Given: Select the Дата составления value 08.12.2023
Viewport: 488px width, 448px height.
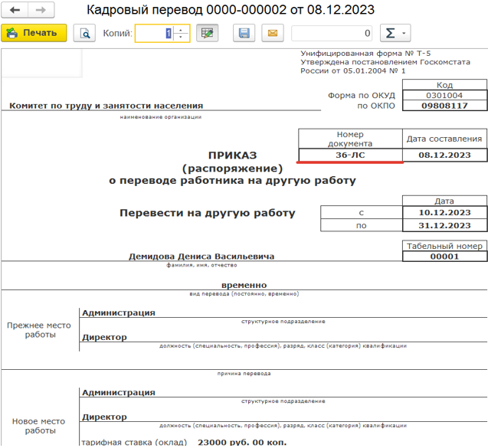Looking at the screenshot, I should (x=444, y=155).
